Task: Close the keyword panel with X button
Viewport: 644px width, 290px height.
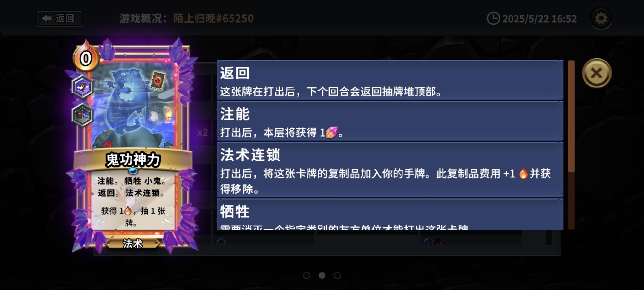Action: point(597,73)
